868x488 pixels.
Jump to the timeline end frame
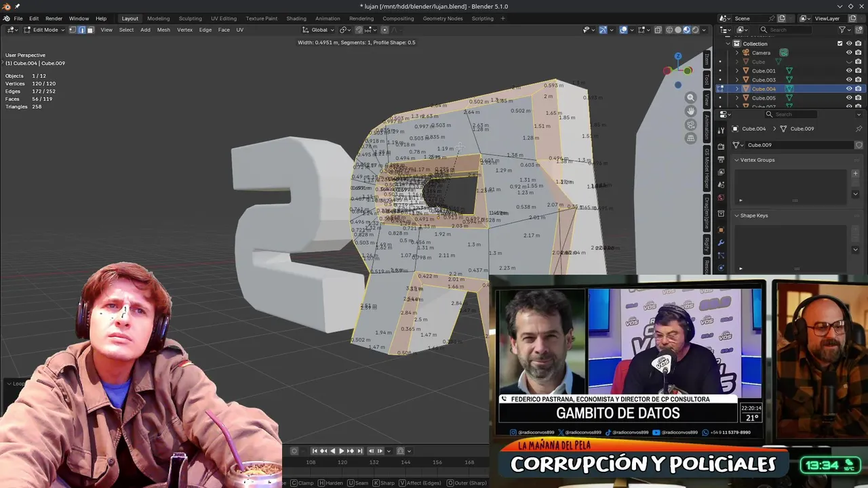tap(360, 451)
